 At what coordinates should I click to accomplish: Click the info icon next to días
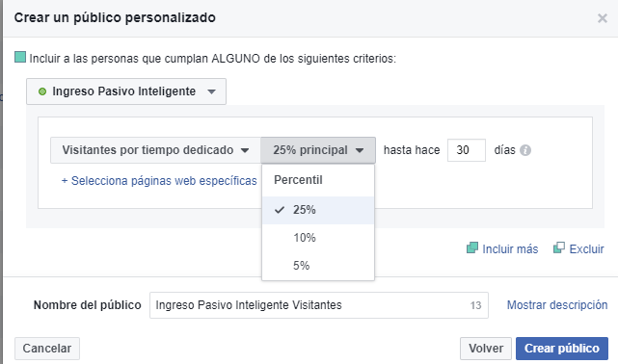click(525, 150)
